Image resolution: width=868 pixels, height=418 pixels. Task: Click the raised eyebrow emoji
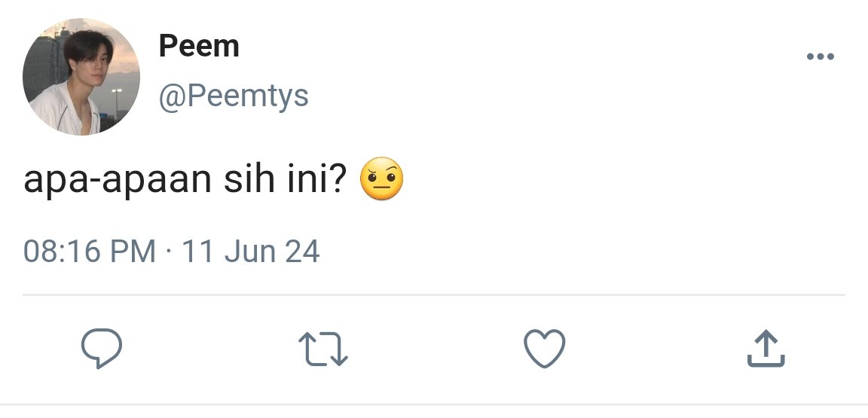(x=381, y=178)
